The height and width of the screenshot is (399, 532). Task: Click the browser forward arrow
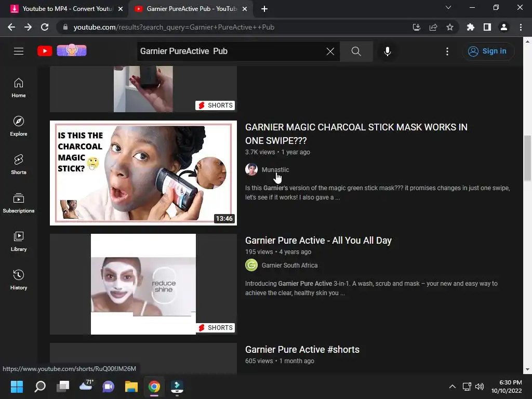point(28,27)
